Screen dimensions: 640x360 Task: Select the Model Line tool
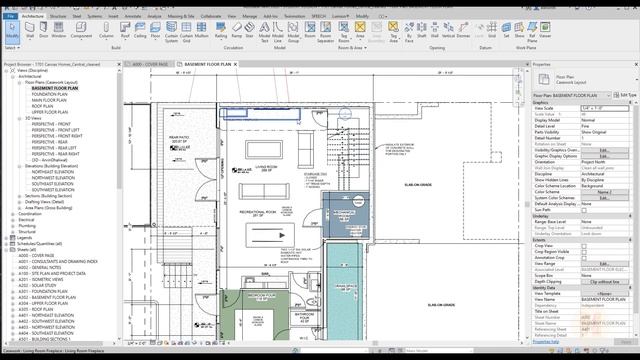click(x=278, y=33)
